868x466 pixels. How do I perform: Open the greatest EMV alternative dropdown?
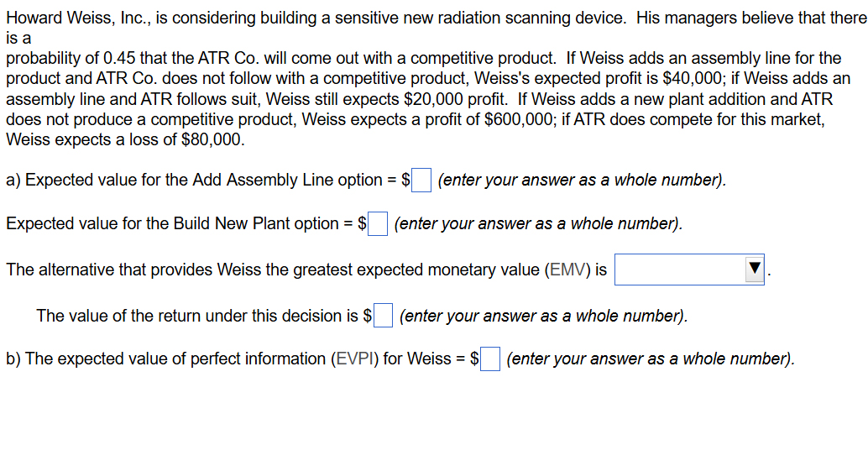click(x=688, y=270)
